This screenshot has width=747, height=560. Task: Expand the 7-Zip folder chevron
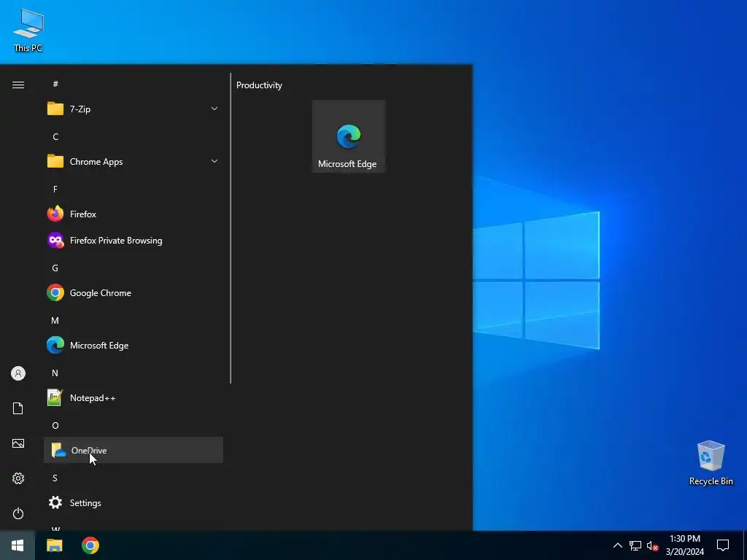tap(214, 109)
